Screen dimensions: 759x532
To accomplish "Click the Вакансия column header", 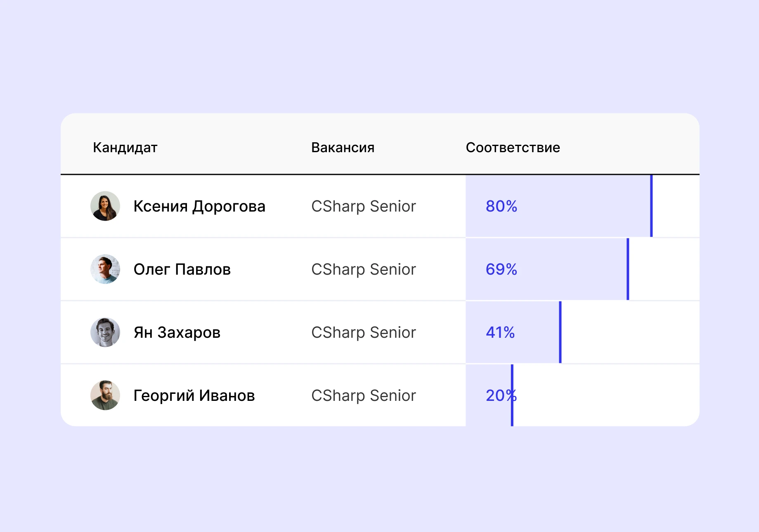I will (343, 148).
